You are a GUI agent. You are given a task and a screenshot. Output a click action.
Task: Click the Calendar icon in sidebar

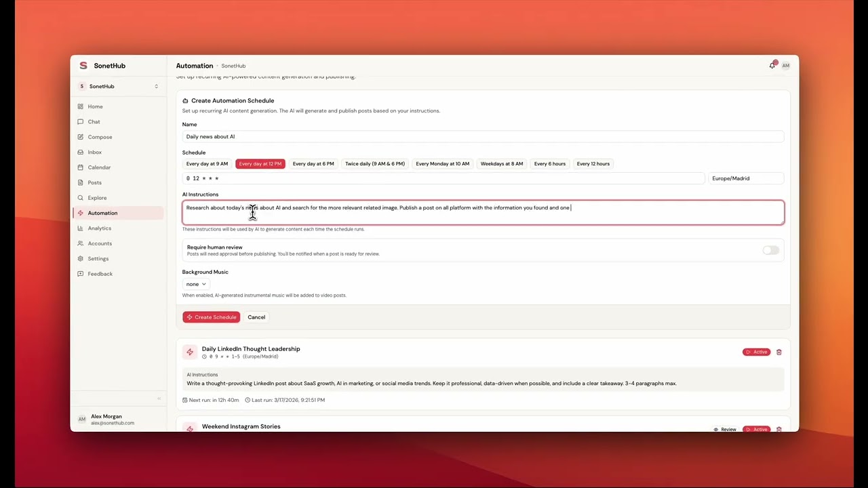tap(81, 167)
